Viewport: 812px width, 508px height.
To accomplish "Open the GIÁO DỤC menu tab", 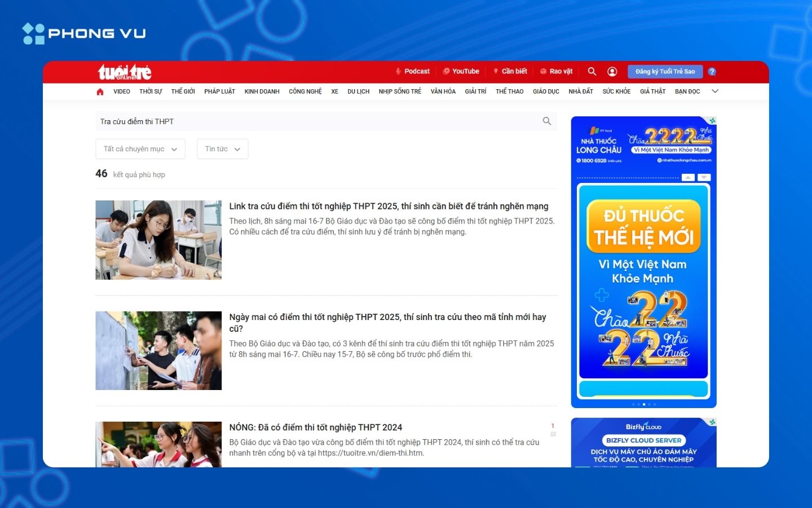I will coord(545,91).
